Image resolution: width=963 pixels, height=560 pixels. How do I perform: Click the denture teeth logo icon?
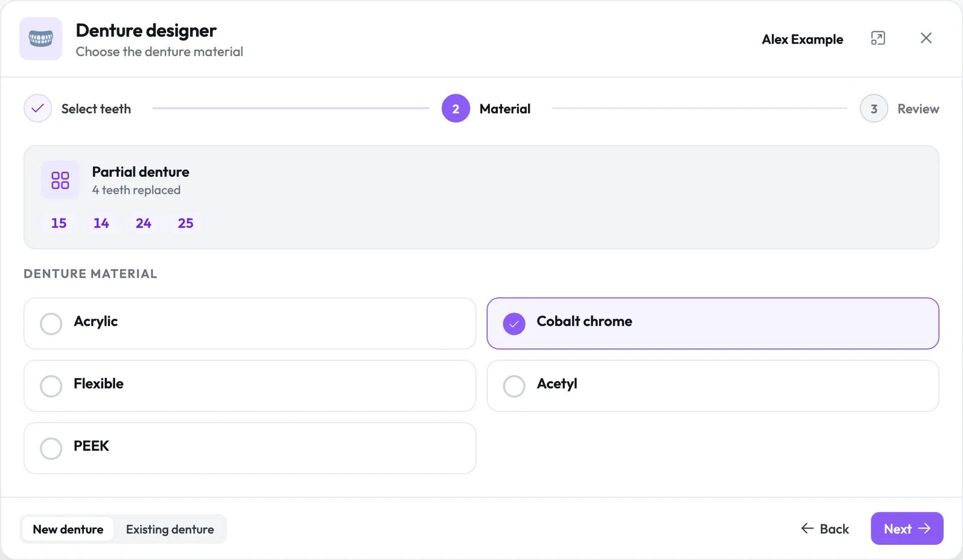click(x=41, y=39)
